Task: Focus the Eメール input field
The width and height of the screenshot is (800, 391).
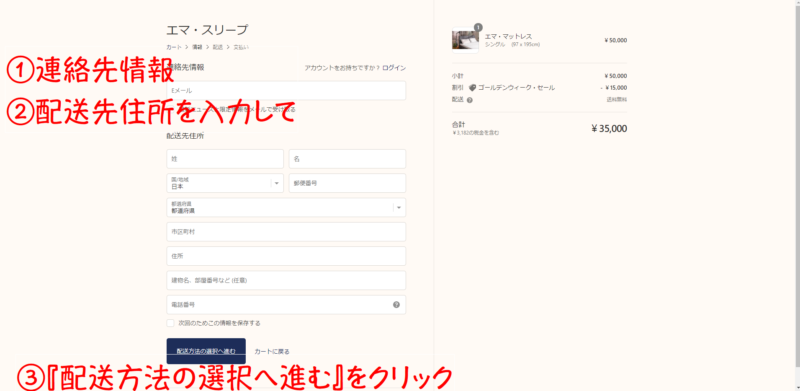Action: point(286,90)
